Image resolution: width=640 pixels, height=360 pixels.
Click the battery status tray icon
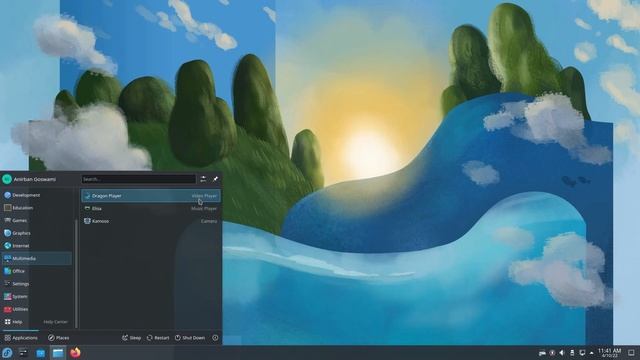(x=572, y=353)
